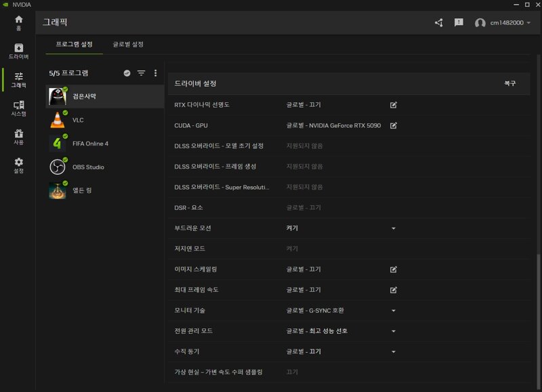Click the DSR - 요소 row label
Image resolution: width=542 pixels, height=392 pixels.
[188, 208]
